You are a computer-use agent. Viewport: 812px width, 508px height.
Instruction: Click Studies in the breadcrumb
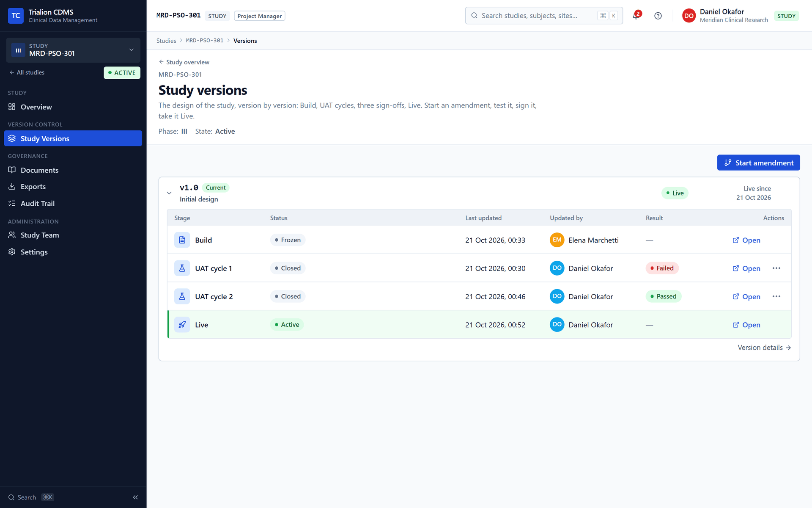pos(166,41)
